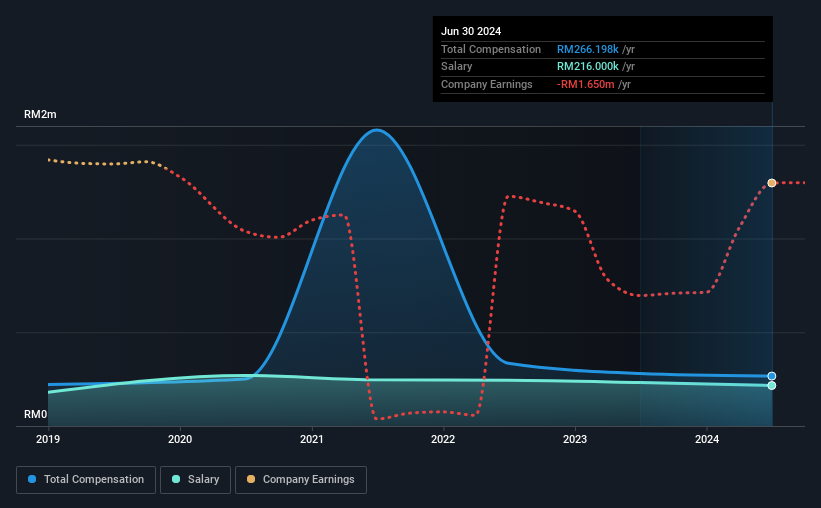Select the orange Company Earnings data point marker

point(772,183)
